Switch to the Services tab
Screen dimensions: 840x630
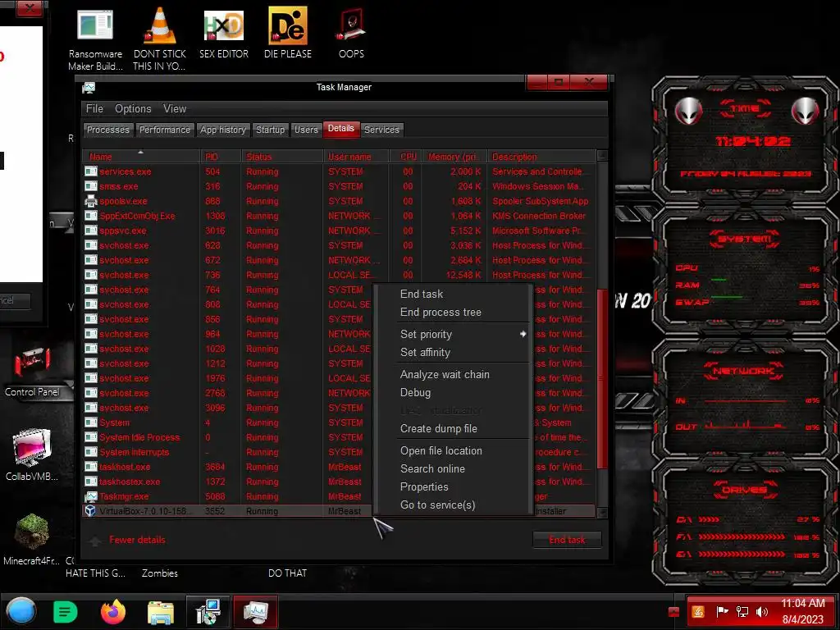(381, 130)
